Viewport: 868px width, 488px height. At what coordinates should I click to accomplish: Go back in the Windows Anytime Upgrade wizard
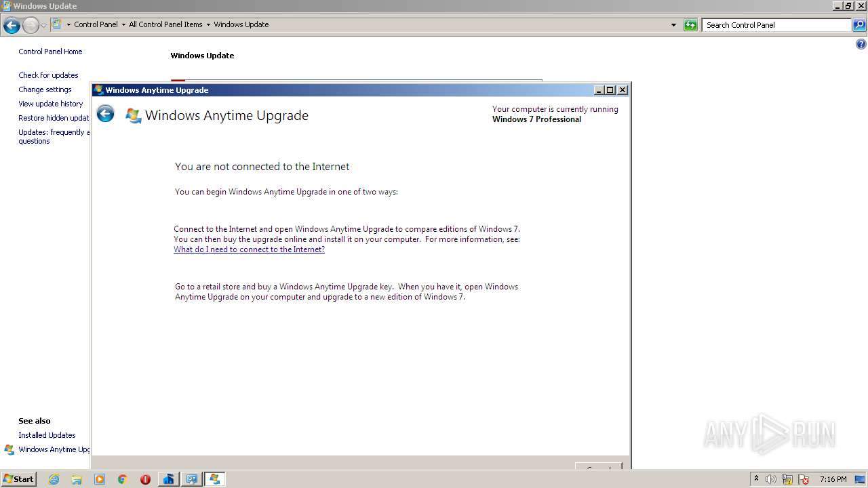[x=105, y=113]
